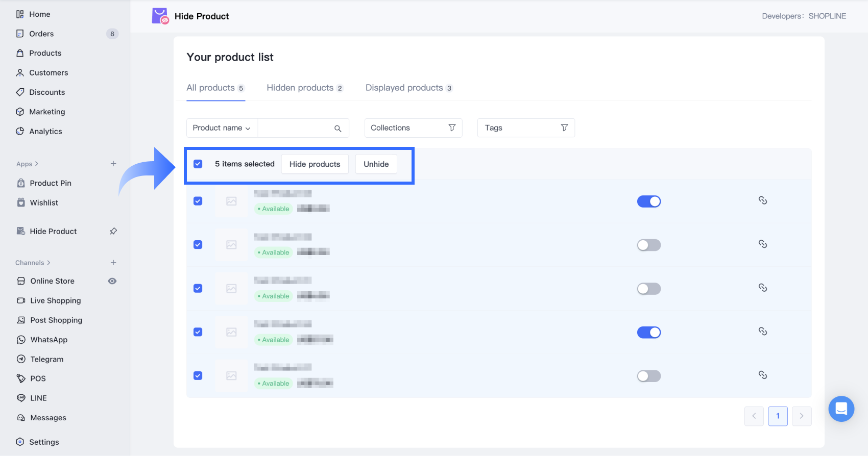The height and width of the screenshot is (456, 868).
Task: Add a channel with the Channels plus icon
Action: point(113,263)
